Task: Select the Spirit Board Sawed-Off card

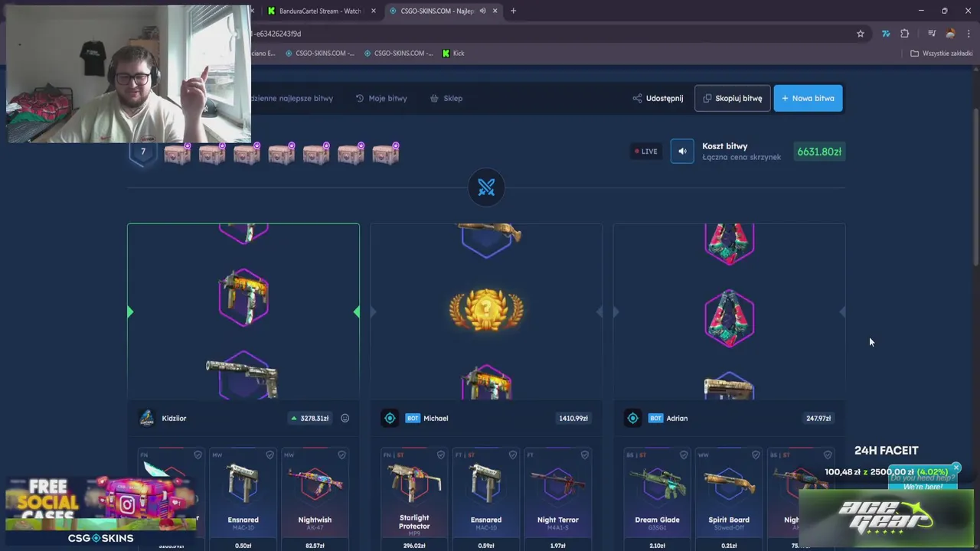Action: (729, 497)
